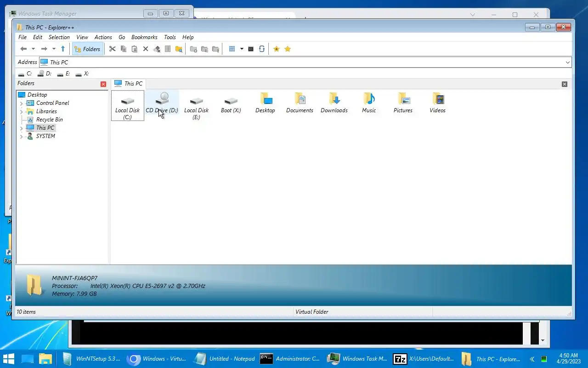The height and width of the screenshot is (368, 588).
Task: Open the Go menu
Action: click(122, 37)
